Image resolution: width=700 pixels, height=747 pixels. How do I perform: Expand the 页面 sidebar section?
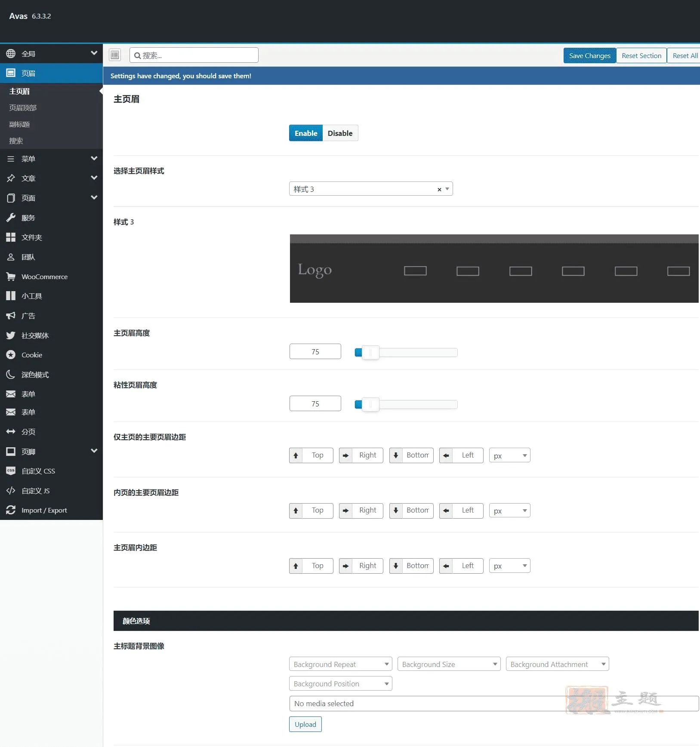pyautogui.click(x=94, y=197)
